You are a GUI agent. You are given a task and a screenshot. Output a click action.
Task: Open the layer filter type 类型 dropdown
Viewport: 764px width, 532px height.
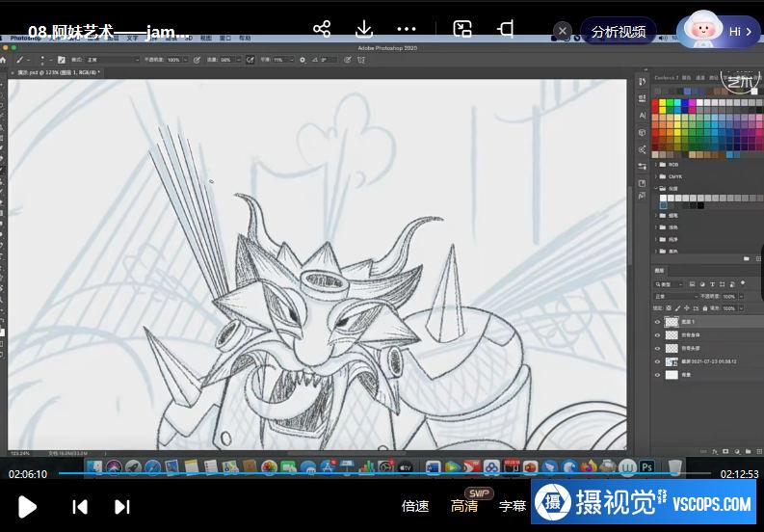point(670,284)
